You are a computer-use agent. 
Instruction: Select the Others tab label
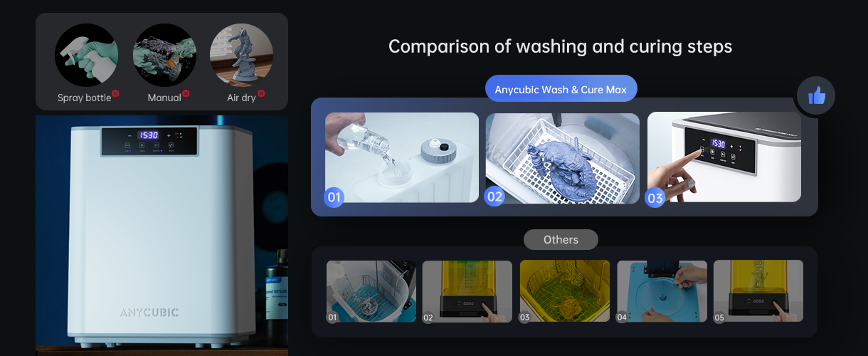(561, 240)
